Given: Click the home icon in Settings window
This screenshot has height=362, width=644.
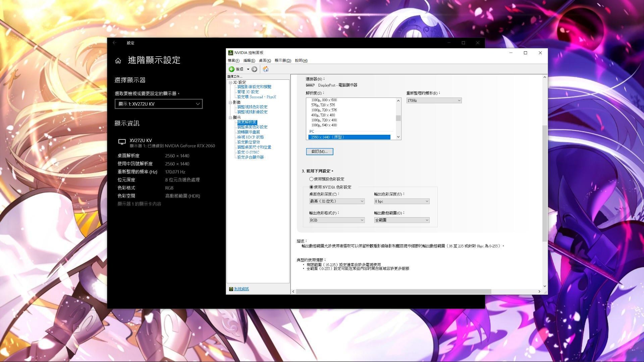Looking at the screenshot, I should (x=118, y=61).
